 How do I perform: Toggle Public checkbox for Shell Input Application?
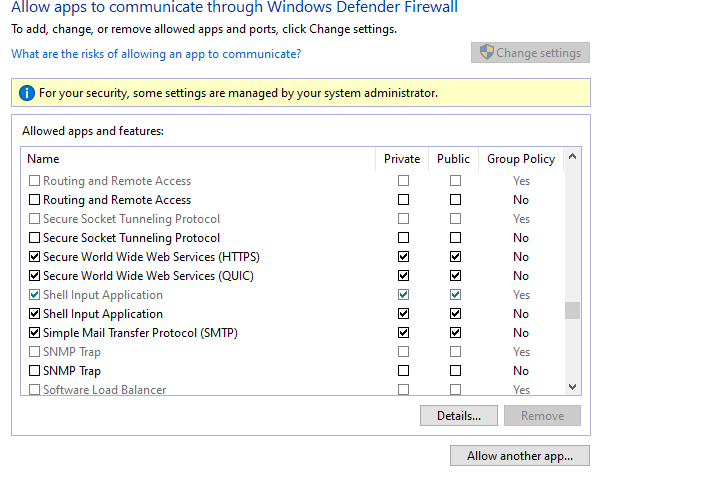click(x=455, y=314)
